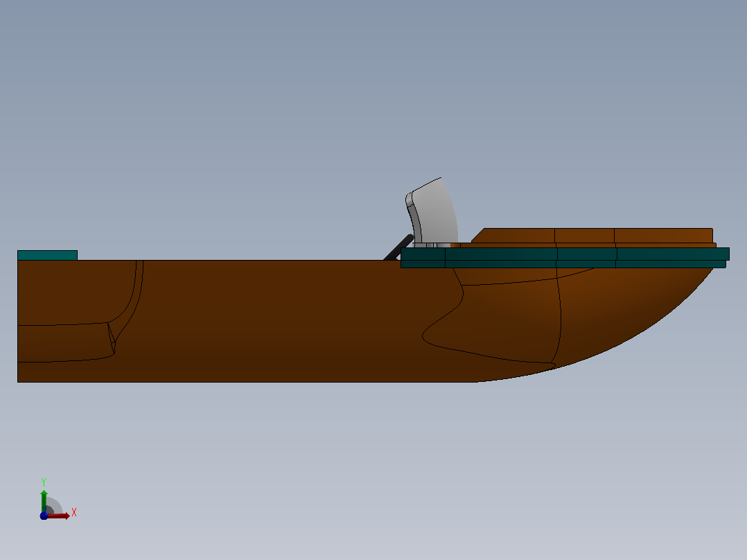747x560 pixels.
Task: Click the blue Z axis ball at triad origin
Action: click(x=44, y=516)
